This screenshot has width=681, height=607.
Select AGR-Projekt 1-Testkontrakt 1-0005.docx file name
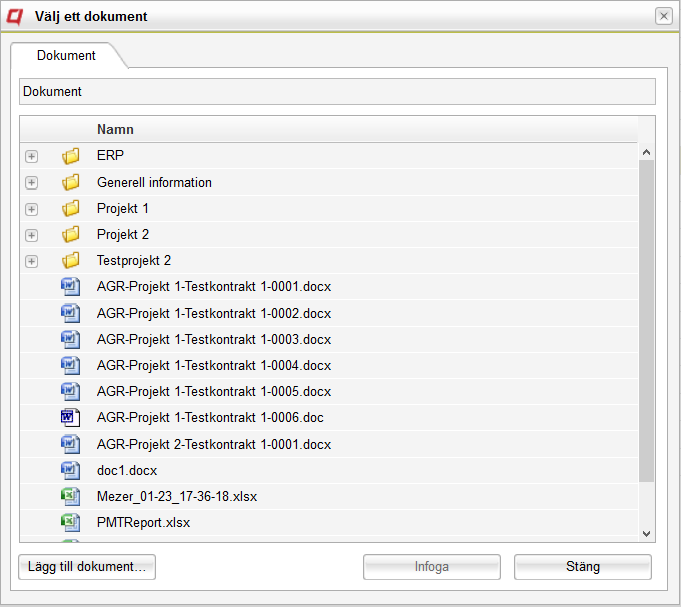point(214,392)
